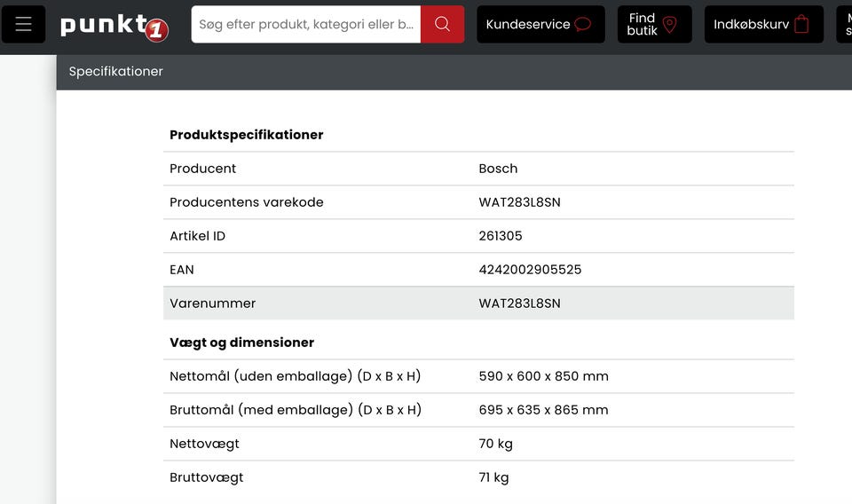Select the Nettovægt label

[x=204, y=444]
